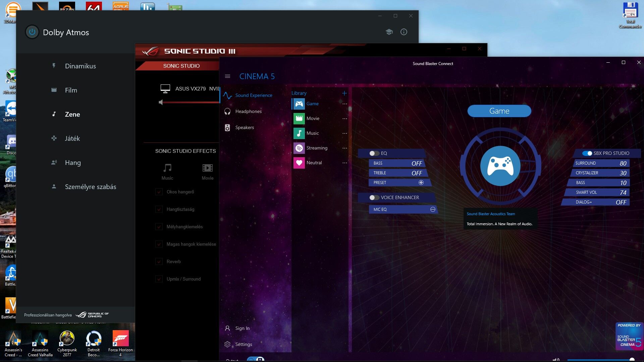
Task: Adjust the EQ TREBLE slider
Action: click(x=398, y=173)
